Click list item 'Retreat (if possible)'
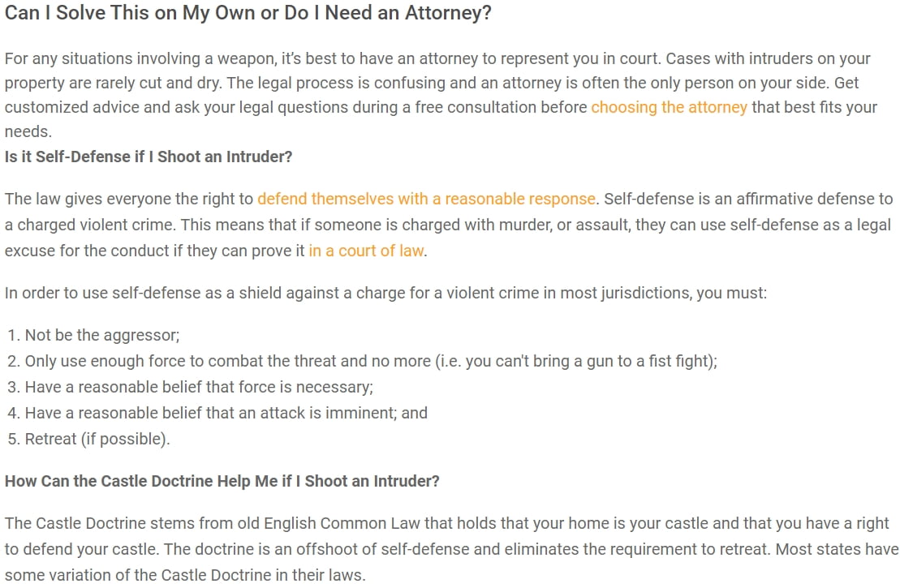 pos(97,439)
